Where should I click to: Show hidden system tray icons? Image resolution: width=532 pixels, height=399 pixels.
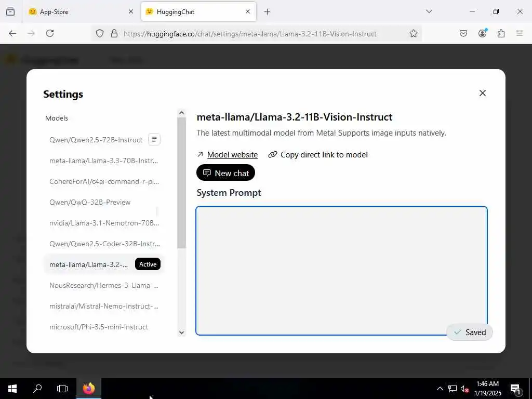tap(440, 389)
